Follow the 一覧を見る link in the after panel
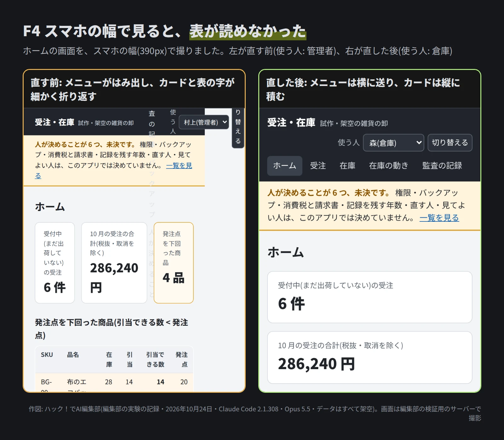This screenshot has width=504, height=440. (x=439, y=218)
